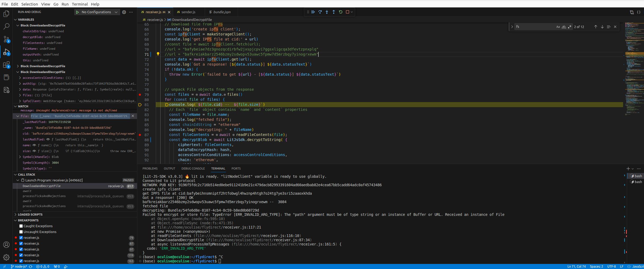Switch to DEBUG CONSOLE panel tab
Image resolution: width=644 pixels, height=269 pixels.
[193, 168]
